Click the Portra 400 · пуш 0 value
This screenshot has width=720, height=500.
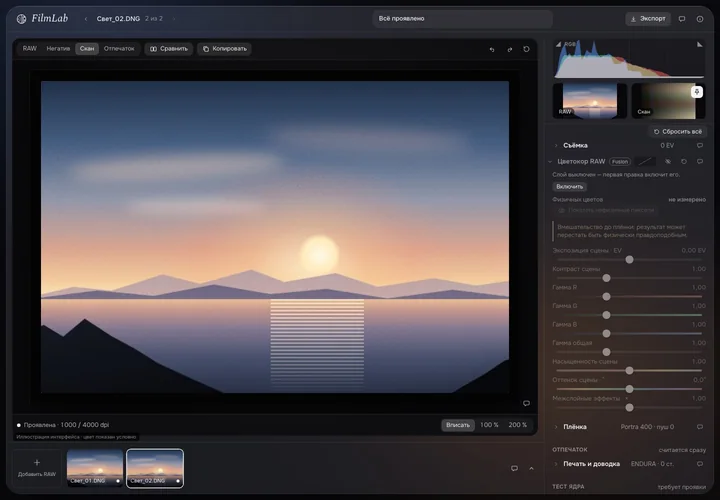[x=647, y=427]
